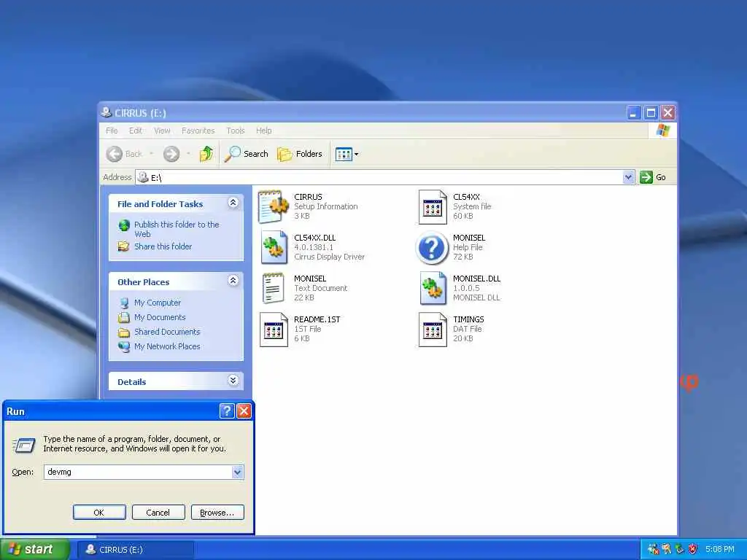This screenshot has width=747, height=560.
Task: Click Publish this folder to the Web
Action: tap(177, 229)
